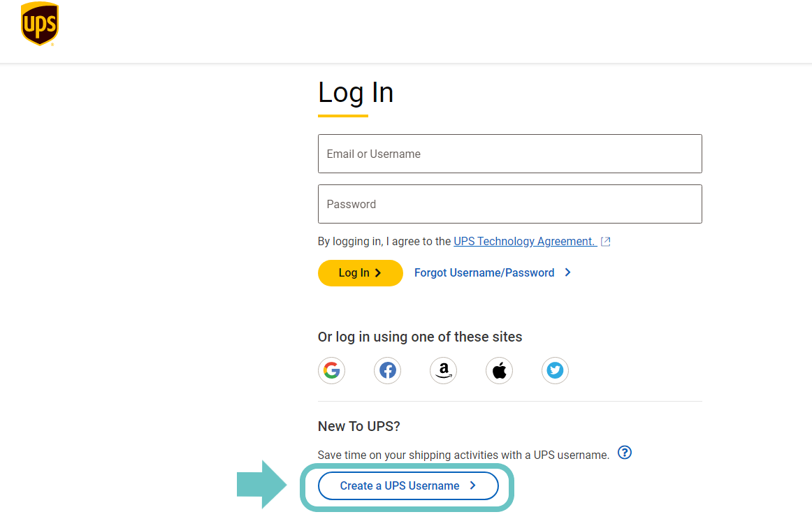Select the Password field
Image resolution: width=812 pixels, height=526 pixels.
coord(509,204)
